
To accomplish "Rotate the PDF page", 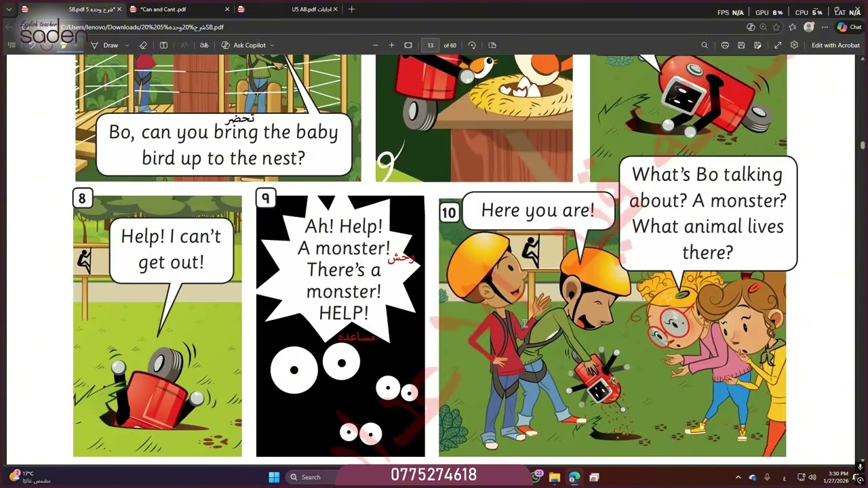I will (472, 45).
